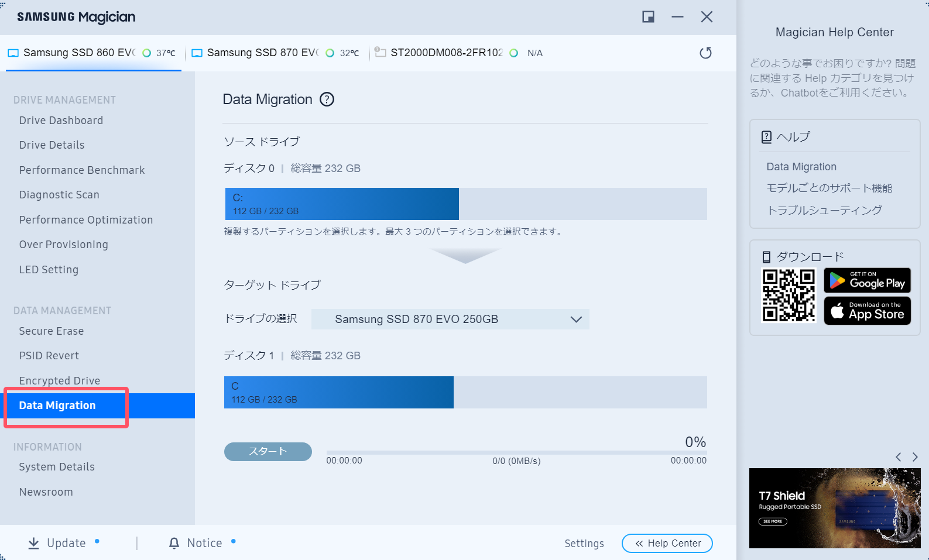
Task: Go to previous banner with left arrow
Action: [x=898, y=457]
